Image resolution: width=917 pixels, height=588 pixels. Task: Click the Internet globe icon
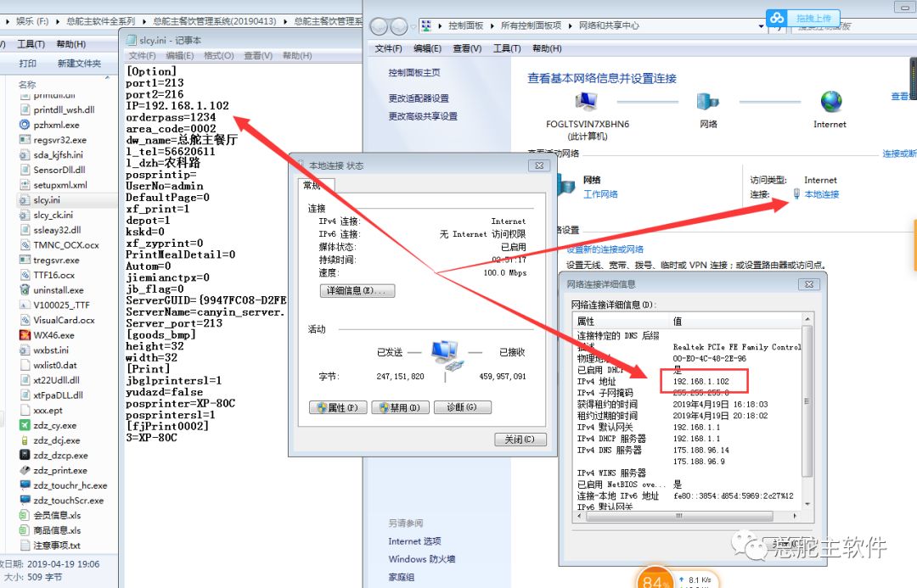(x=830, y=102)
